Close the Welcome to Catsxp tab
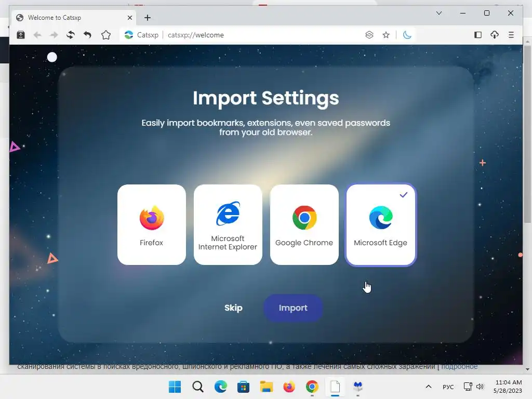This screenshot has width=532, height=399. [x=129, y=18]
